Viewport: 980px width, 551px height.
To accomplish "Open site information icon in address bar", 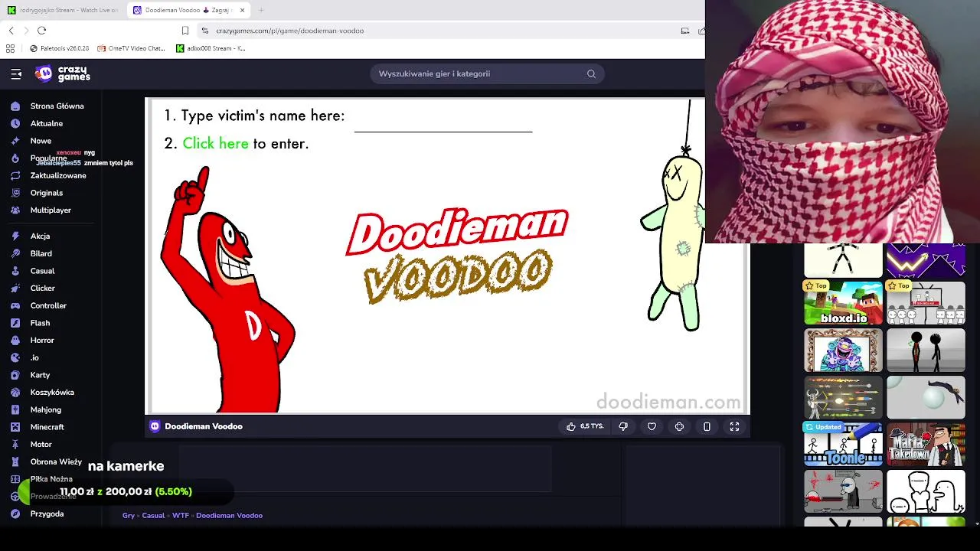I will (x=204, y=31).
